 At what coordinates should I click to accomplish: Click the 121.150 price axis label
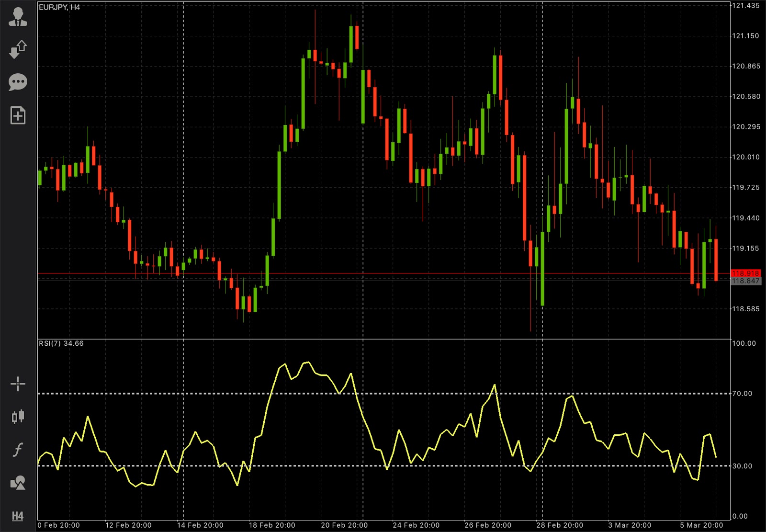coord(746,36)
